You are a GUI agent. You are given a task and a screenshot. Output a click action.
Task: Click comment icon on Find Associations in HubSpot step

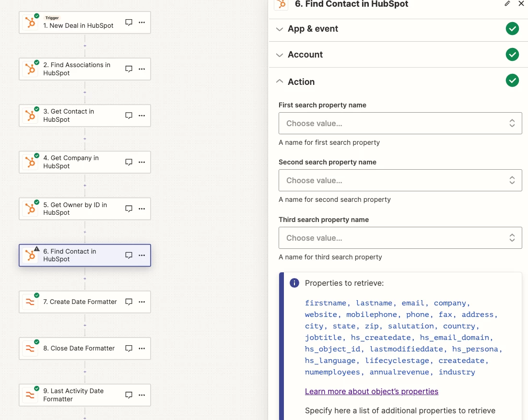(x=129, y=69)
